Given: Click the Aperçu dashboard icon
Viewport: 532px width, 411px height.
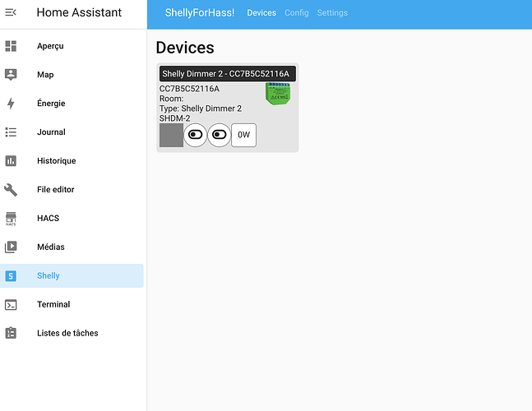Looking at the screenshot, I should pos(11,46).
